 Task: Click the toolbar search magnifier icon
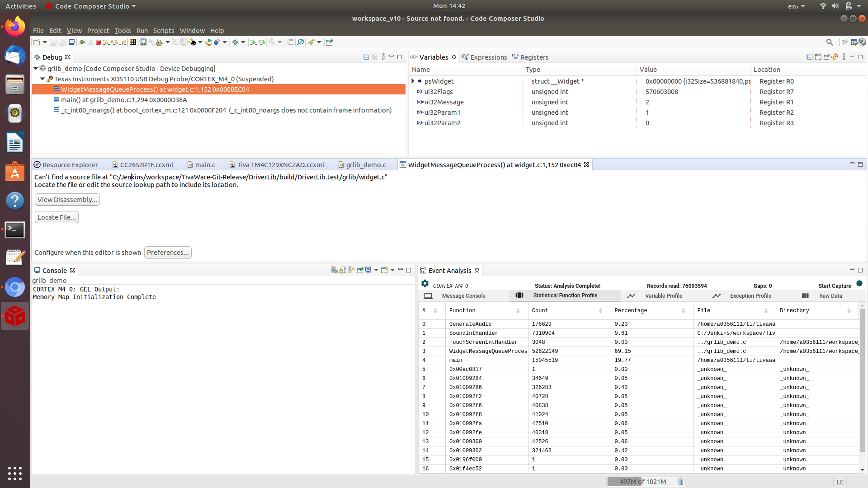pos(830,42)
